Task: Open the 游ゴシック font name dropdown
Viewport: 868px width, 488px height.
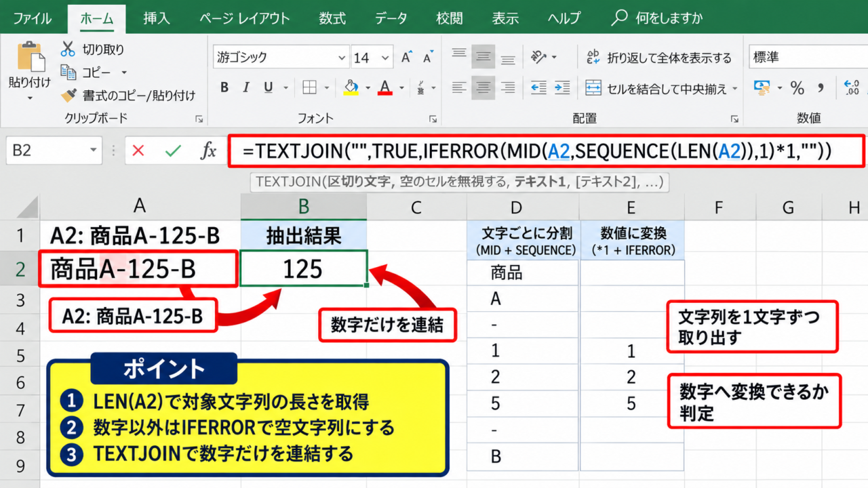Action: (x=343, y=58)
